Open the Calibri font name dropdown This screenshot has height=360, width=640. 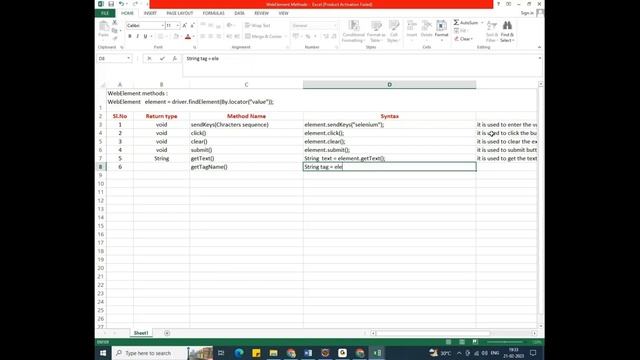pyautogui.click(x=162, y=26)
